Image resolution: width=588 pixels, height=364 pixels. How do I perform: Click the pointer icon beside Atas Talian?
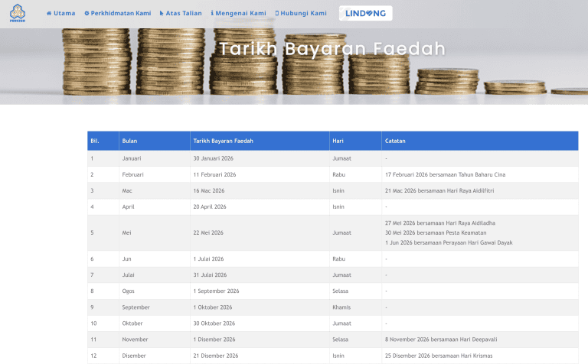(x=162, y=13)
